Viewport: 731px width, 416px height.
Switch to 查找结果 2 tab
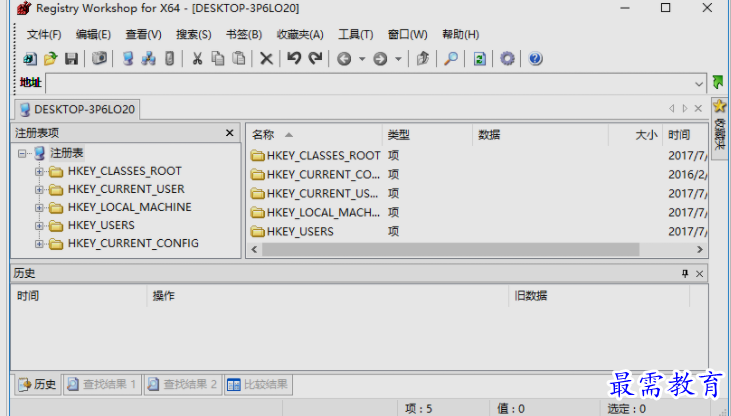click(x=183, y=384)
